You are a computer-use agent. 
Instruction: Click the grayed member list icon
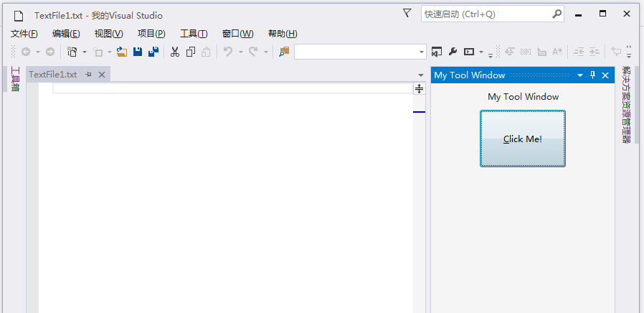click(x=510, y=52)
